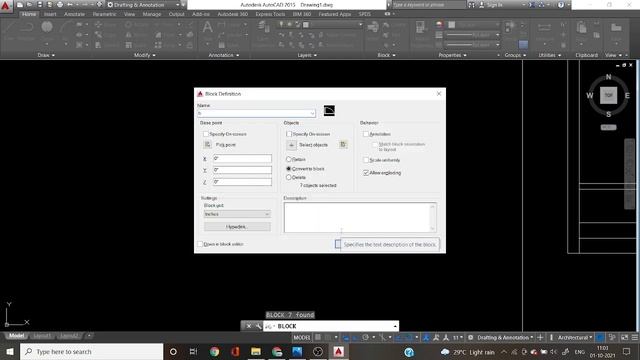Switch to the Parametric ribbon tab
Viewport: 640px width, 360px height.
tap(104, 14)
